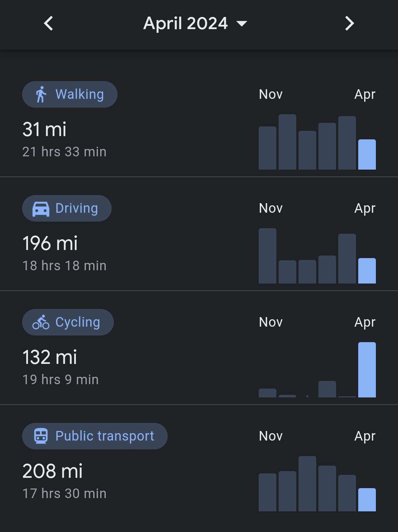Select the Walking category chip label
Image resolution: width=398 pixels, height=532 pixels.
point(80,94)
